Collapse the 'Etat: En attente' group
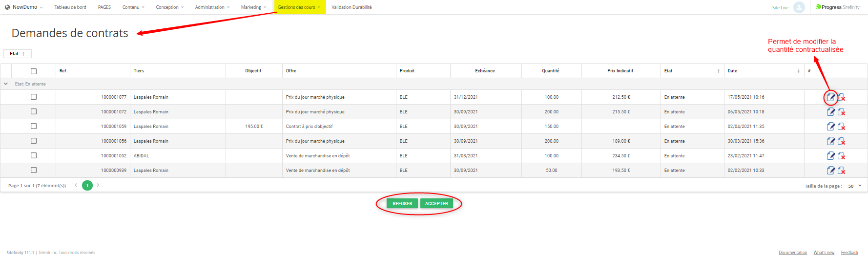Screen dimensions: 868x258 [6, 84]
